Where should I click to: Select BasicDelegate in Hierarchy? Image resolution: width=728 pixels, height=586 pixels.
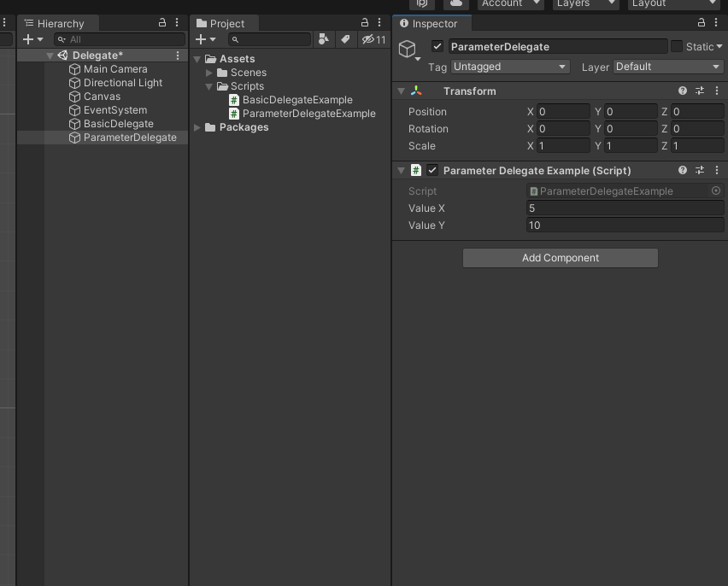(119, 124)
